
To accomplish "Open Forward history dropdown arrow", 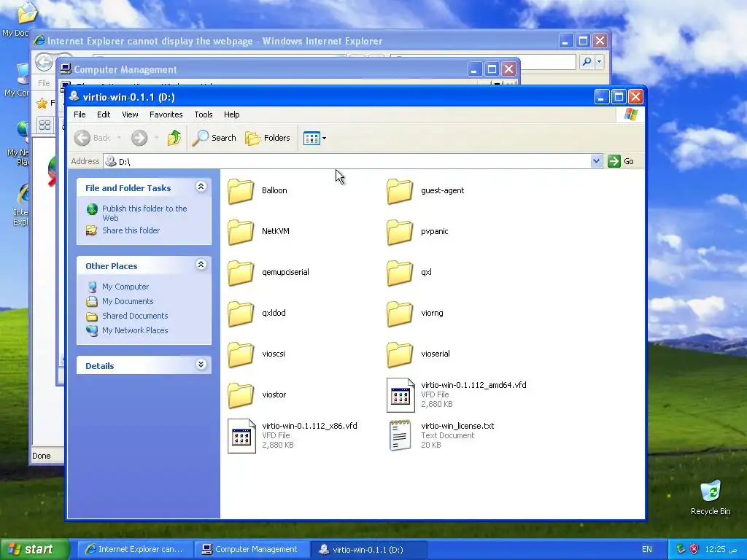I will point(156,138).
